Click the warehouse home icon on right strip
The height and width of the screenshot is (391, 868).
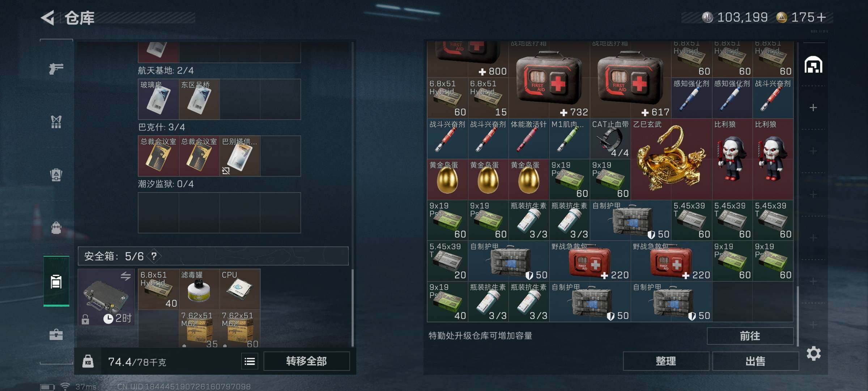813,65
